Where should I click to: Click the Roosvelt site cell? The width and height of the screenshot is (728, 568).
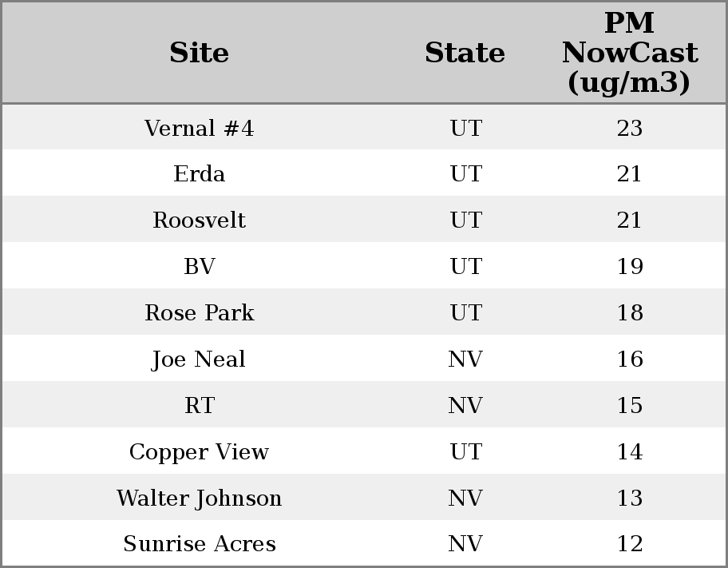click(x=200, y=220)
